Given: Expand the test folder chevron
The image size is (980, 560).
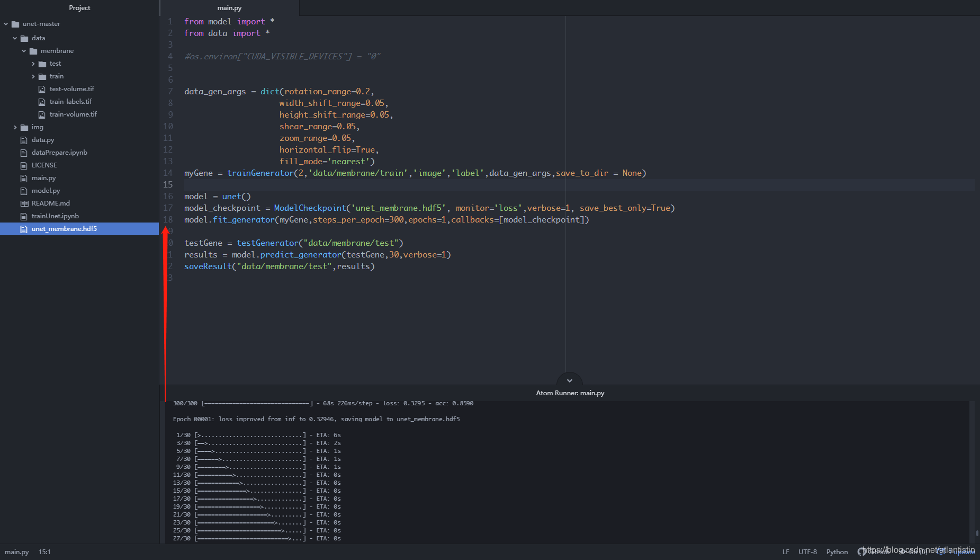Looking at the screenshot, I should 33,64.
